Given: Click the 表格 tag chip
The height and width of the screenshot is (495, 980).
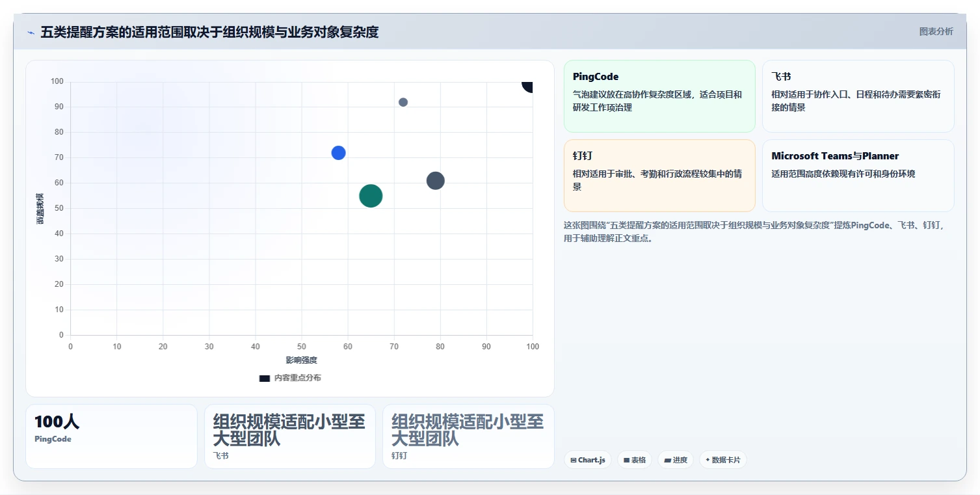Looking at the screenshot, I should 634,460.
